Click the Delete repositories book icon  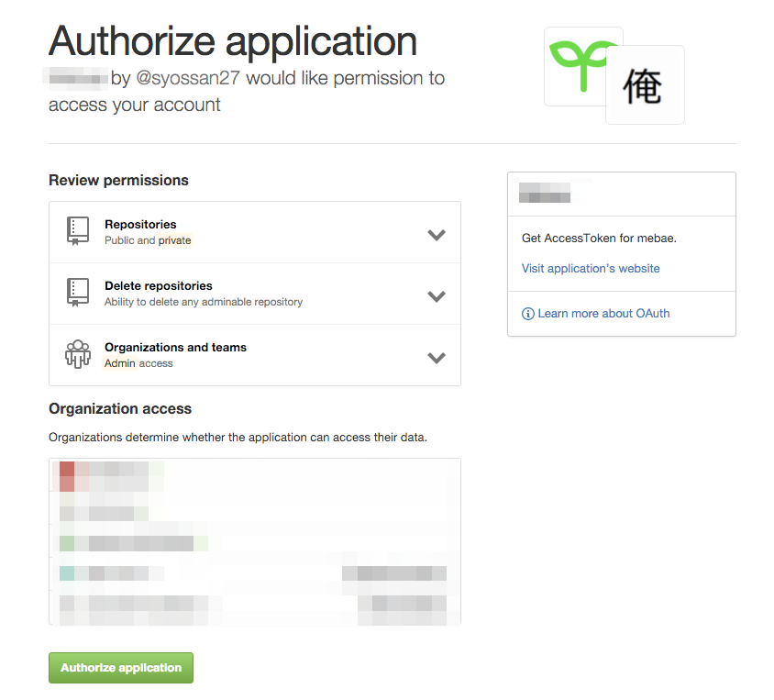coord(77,293)
